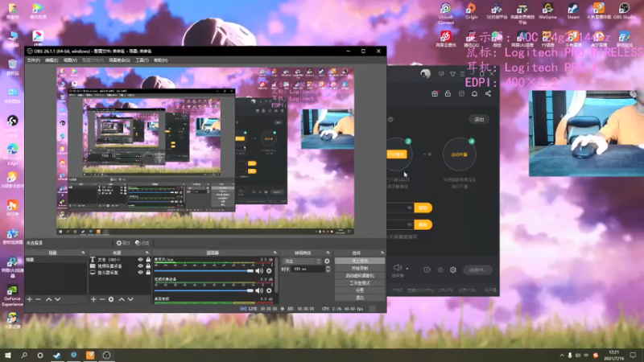Viewport: 644px width, 362px height.
Task: Open settings gear for the 视频采集设备 mixer channel
Action: click(269, 290)
